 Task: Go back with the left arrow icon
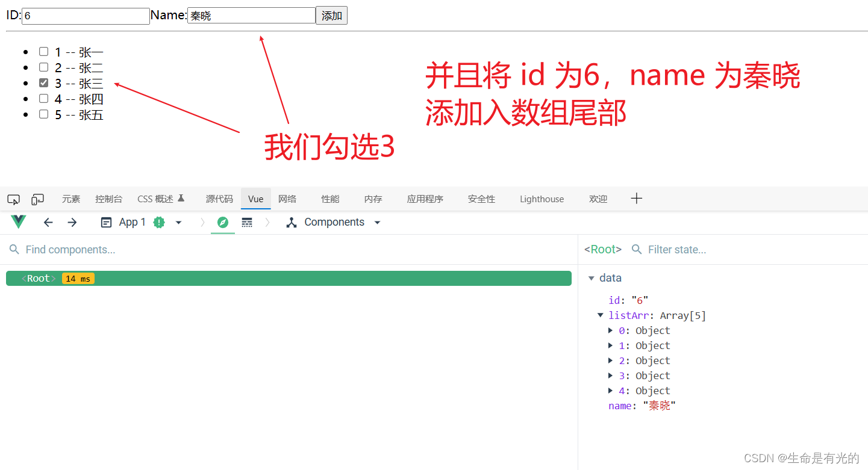pos(48,223)
